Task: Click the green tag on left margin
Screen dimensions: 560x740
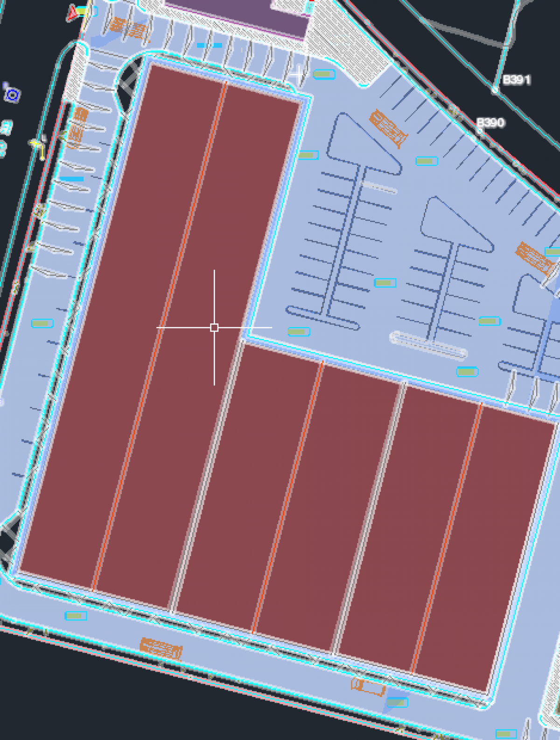Action: click(x=42, y=323)
